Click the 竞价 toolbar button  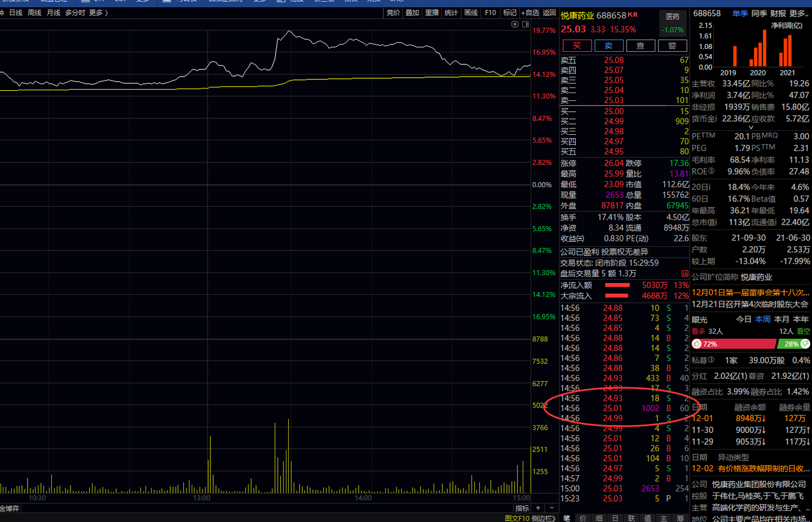point(393,12)
